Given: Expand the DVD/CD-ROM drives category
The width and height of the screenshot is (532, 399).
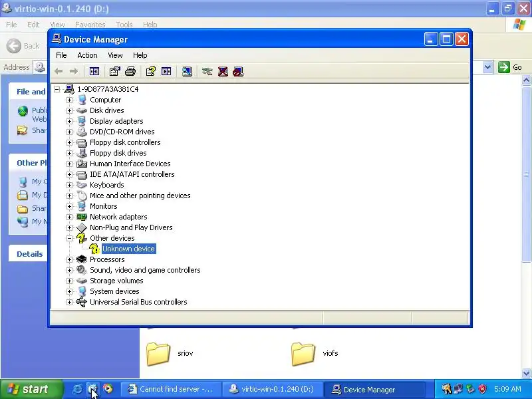Looking at the screenshot, I should (x=70, y=132).
